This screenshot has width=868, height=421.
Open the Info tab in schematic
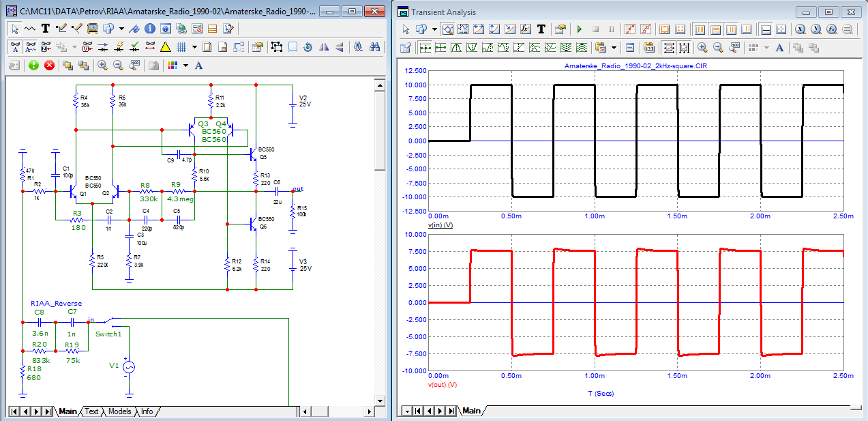(147, 411)
